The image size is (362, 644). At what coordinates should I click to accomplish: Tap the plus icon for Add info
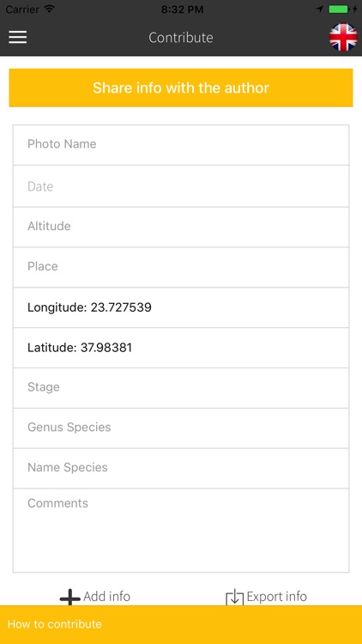point(69,597)
